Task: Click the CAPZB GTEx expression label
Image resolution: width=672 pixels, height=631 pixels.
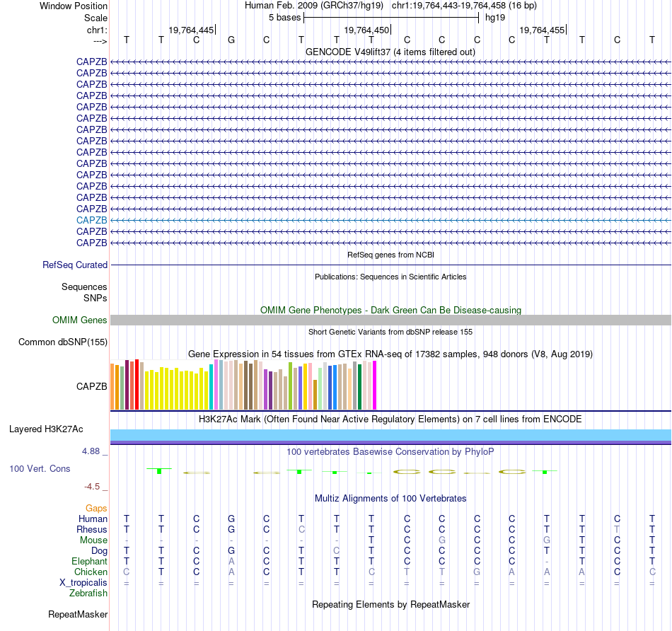Action: 92,387
